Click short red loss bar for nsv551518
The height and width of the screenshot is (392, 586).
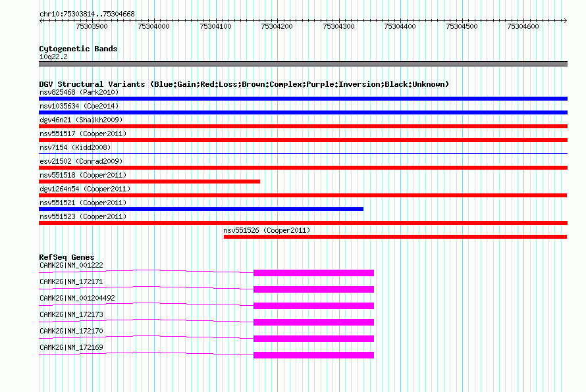tap(149, 182)
